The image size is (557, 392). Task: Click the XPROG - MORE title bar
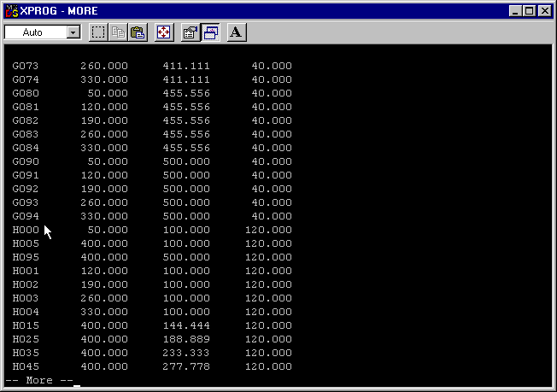(256, 11)
